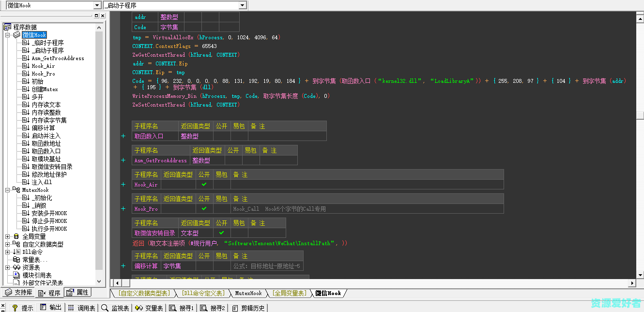Viewport: 644px width, 312px height.
Task: Expand the 资源表 tree node
Action: click(7, 267)
